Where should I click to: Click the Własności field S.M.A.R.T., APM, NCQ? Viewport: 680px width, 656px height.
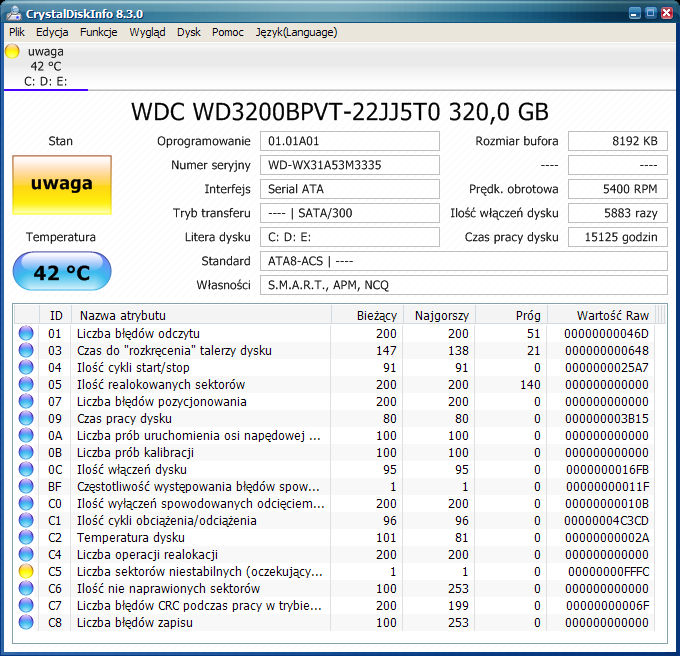[x=464, y=285]
